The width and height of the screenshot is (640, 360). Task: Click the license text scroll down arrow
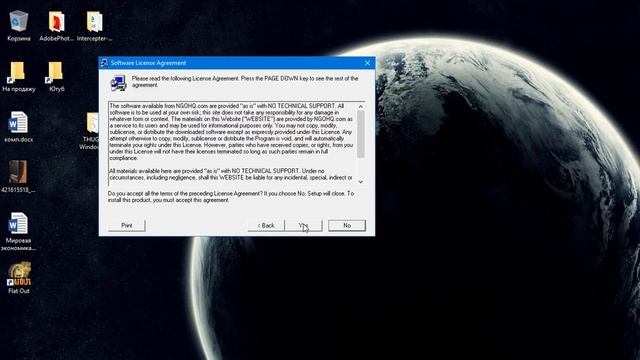361,182
